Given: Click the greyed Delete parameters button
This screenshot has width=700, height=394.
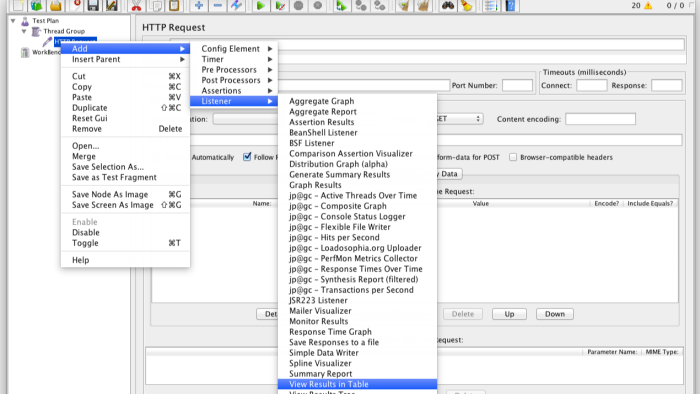Looking at the screenshot, I should click(x=462, y=314).
